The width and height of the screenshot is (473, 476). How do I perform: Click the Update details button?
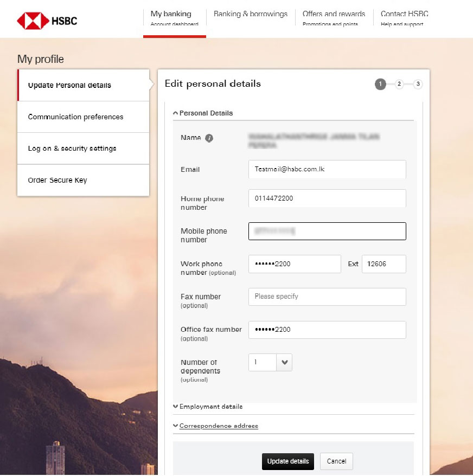tap(288, 461)
